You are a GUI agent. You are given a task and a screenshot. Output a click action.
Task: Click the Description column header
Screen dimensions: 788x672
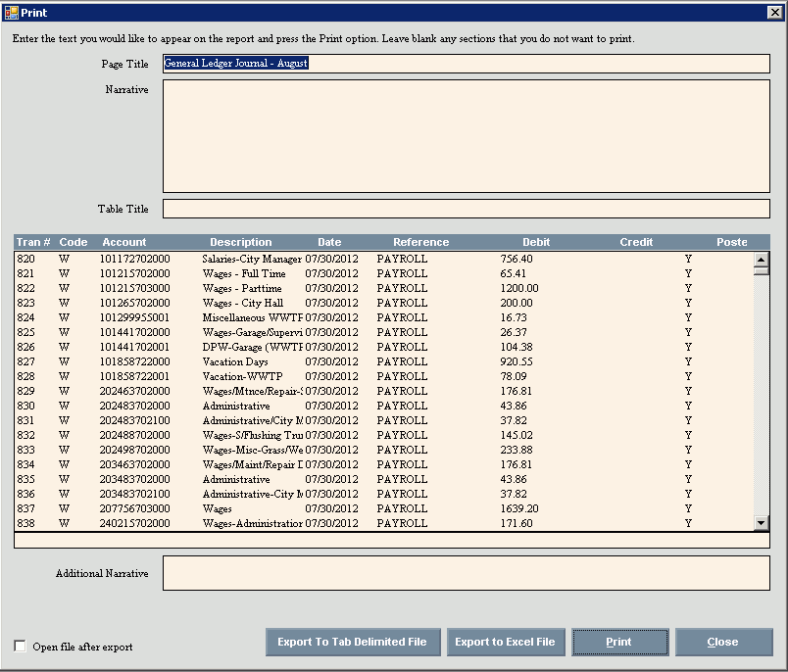tap(240, 242)
